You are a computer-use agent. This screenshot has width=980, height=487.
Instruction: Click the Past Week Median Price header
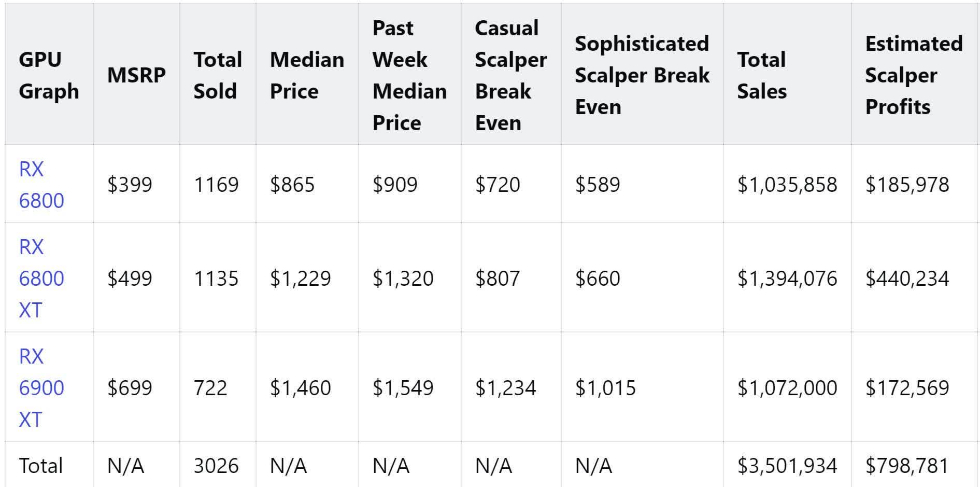pyautogui.click(x=409, y=75)
